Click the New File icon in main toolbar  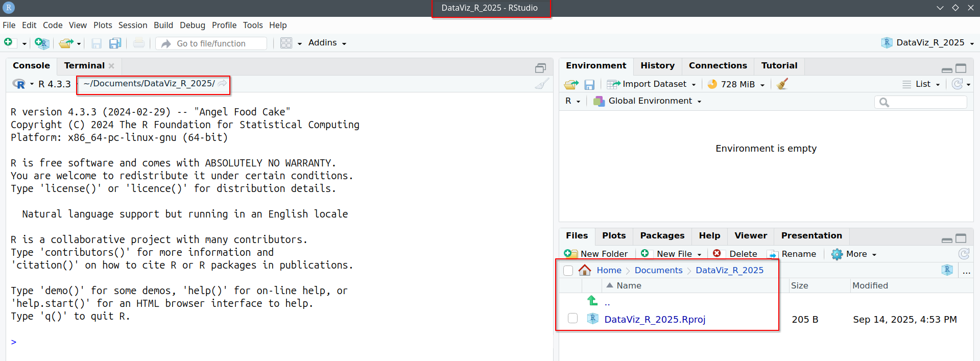[x=9, y=43]
